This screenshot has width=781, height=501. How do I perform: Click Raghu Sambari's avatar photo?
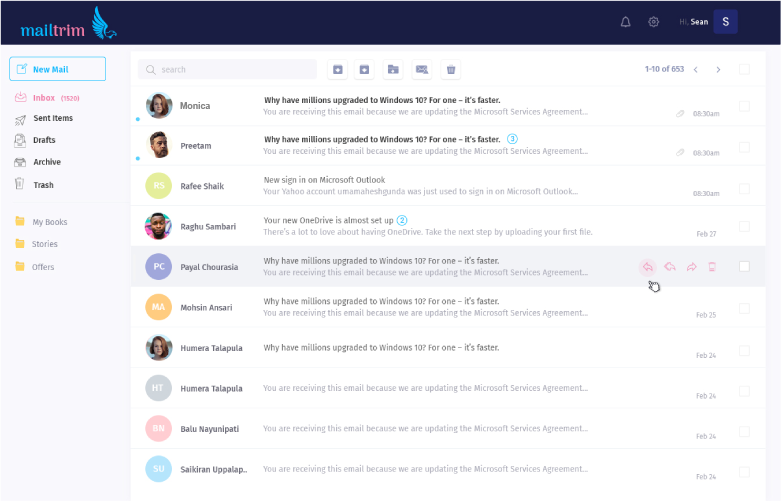159,226
